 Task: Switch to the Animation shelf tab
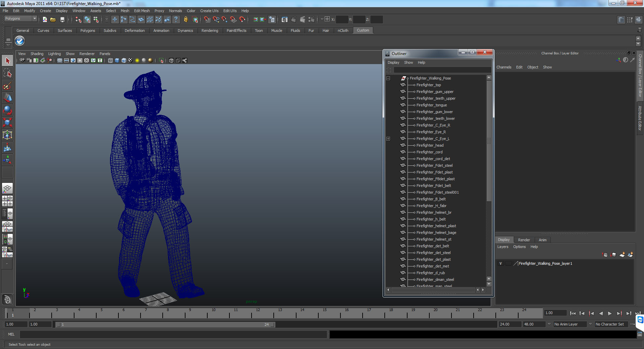[x=161, y=31]
